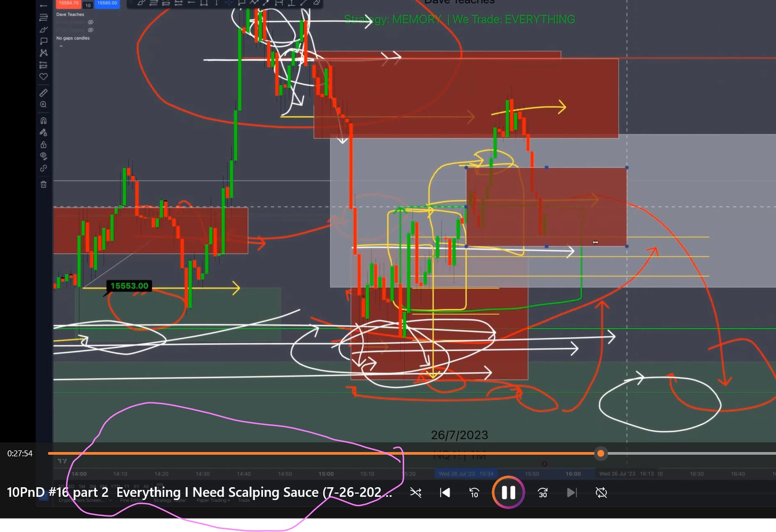The image size is (776, 532).
Task: Skip to the previous track
Action: point(445,493)
